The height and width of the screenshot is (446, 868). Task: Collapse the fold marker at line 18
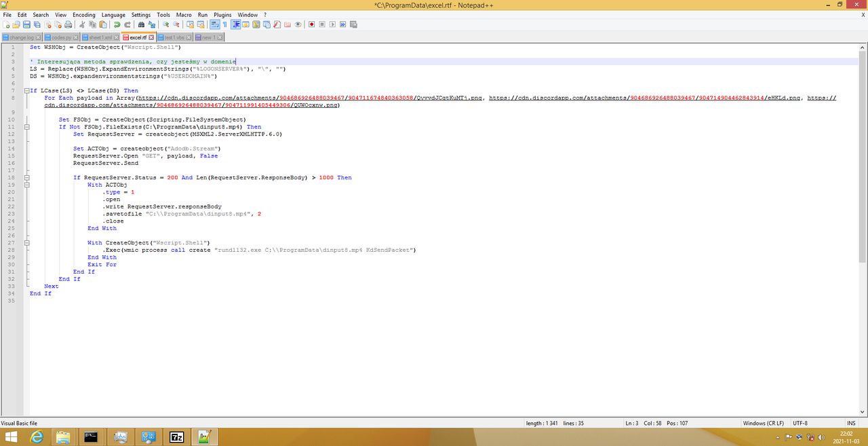[26, 178]
